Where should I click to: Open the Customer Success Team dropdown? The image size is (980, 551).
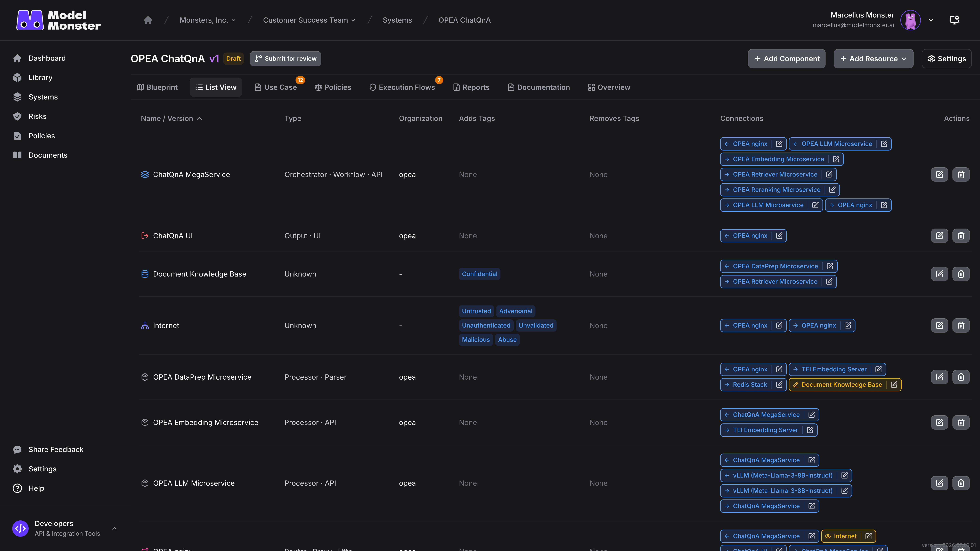tap(309, 20)
